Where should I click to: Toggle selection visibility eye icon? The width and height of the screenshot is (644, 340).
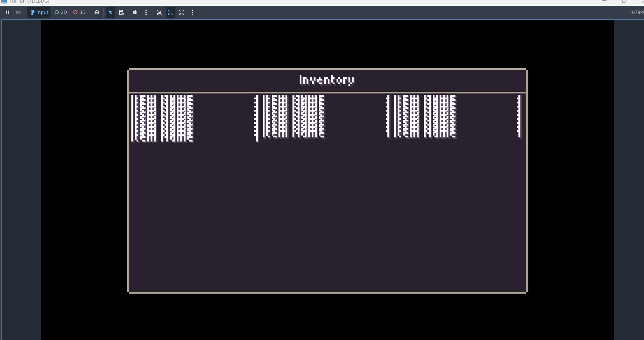coord(97,12)
